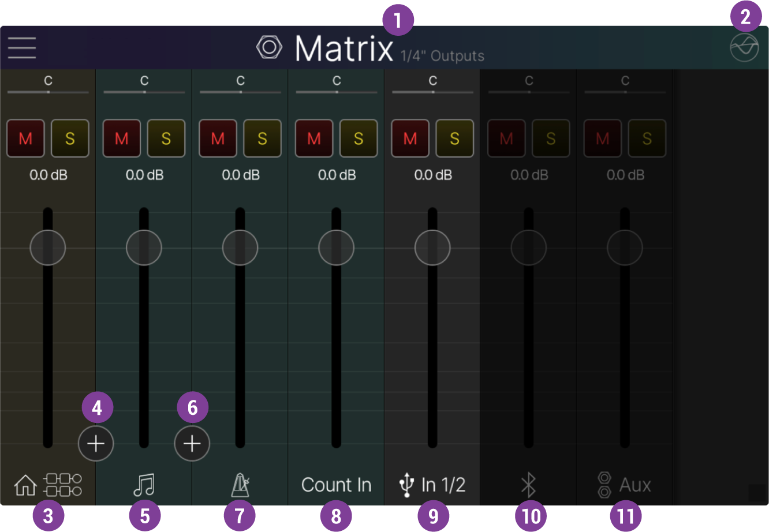Viewport: 769px width, 532px height.
Task: Solo the metronome channel
Action: pos(262,138)
